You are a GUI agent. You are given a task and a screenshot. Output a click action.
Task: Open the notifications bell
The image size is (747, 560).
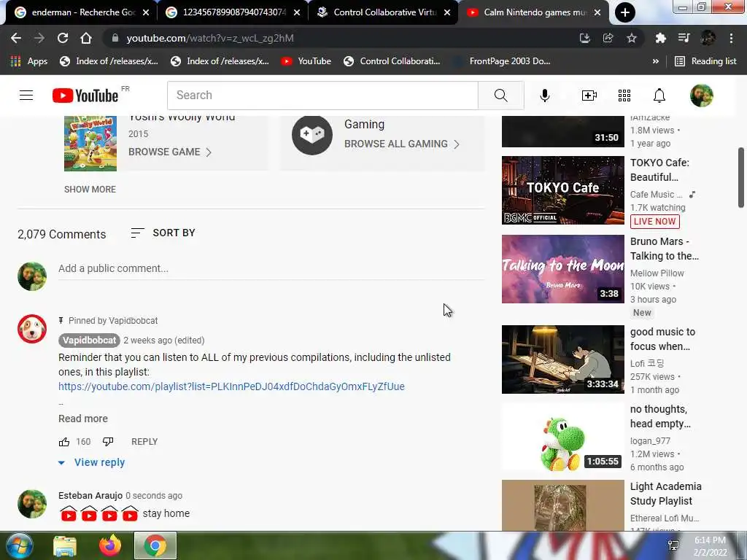[659, 96]
